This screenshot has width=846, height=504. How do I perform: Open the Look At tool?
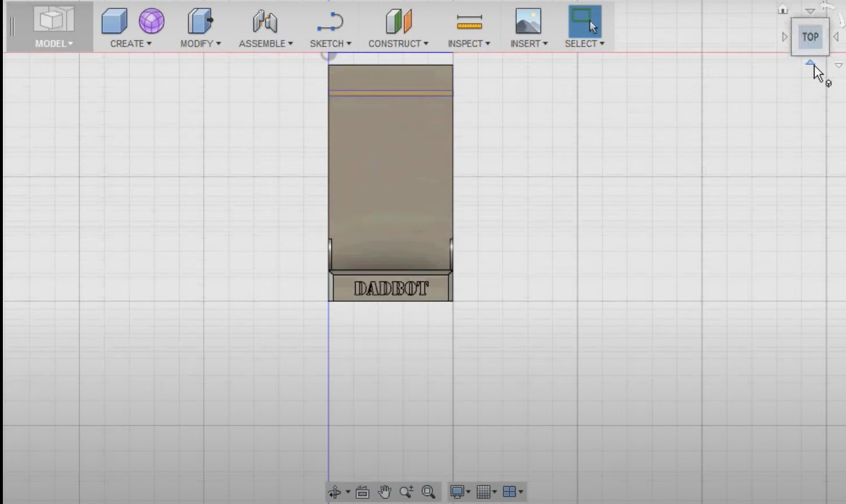coord(362,491)
